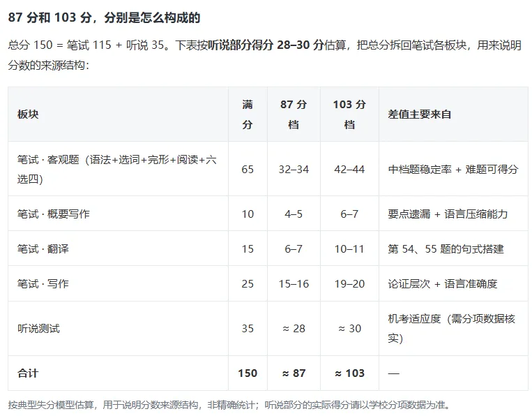Click the full-score cell '35'
The width and height of the screenshot is (532, 416).
click(x=248, y=328)
